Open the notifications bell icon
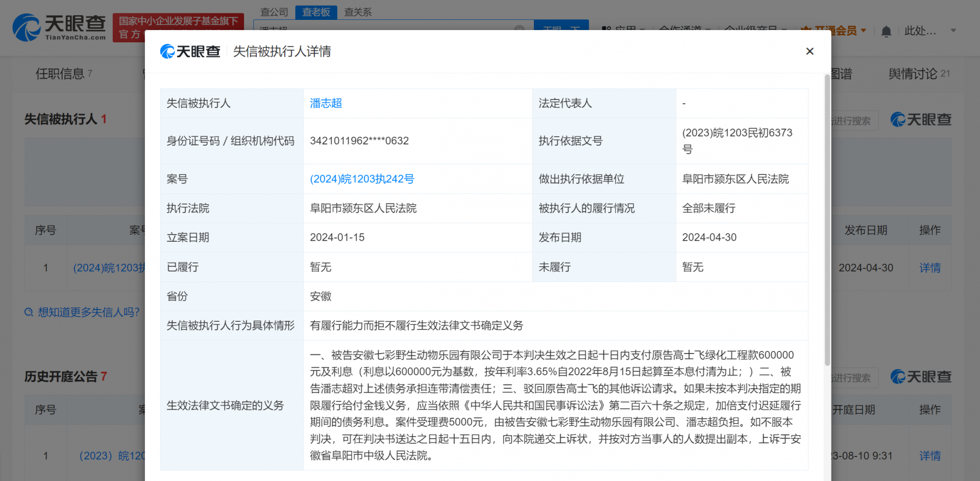Image resolution: width=980 pixels, height=481 pixels. [x=886, y=31]
